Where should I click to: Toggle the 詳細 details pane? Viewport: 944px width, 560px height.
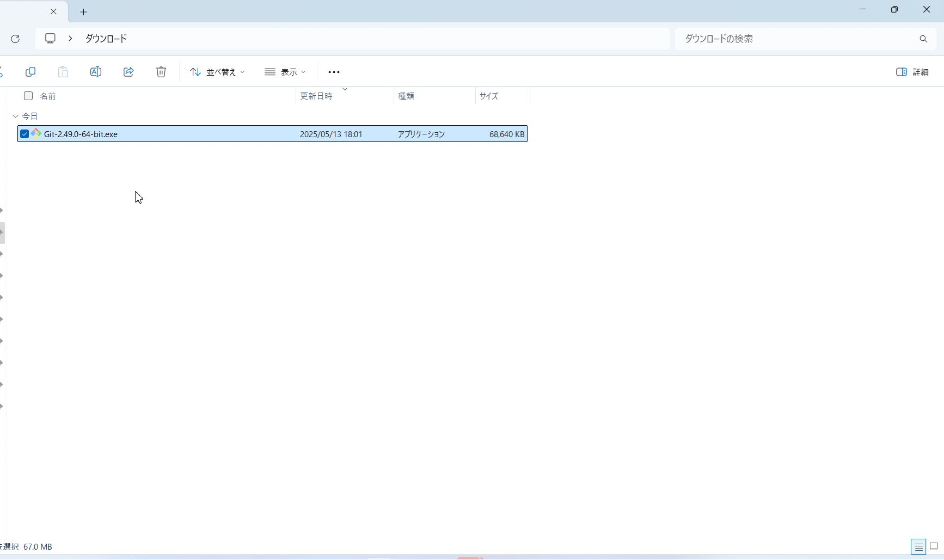912,72
